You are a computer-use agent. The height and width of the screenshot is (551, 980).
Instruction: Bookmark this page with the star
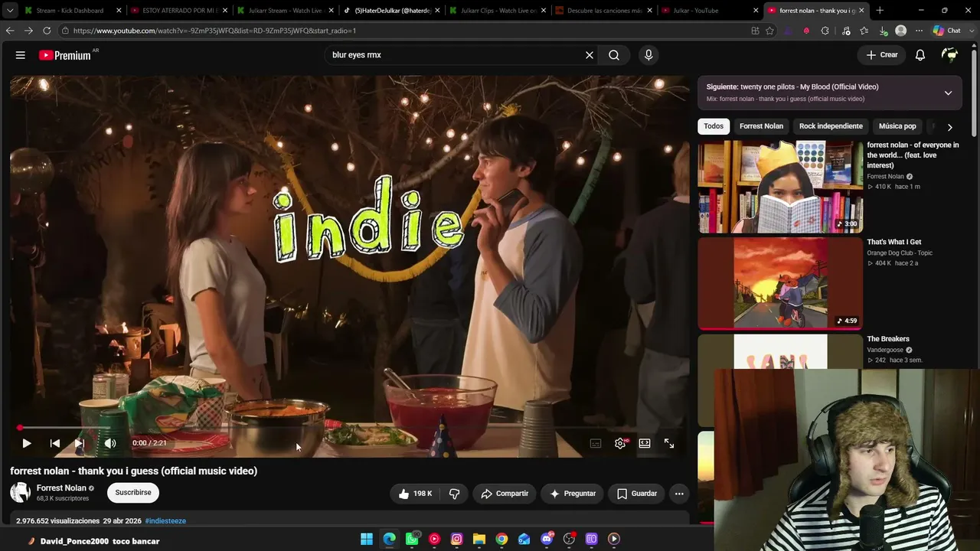(x=769, y=31)
